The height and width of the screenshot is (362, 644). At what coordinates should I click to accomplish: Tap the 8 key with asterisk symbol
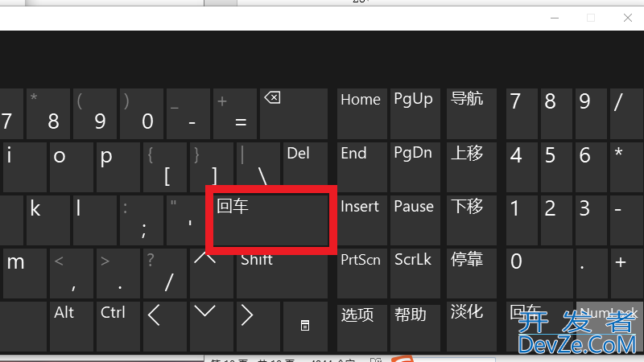tap(48, 113)
